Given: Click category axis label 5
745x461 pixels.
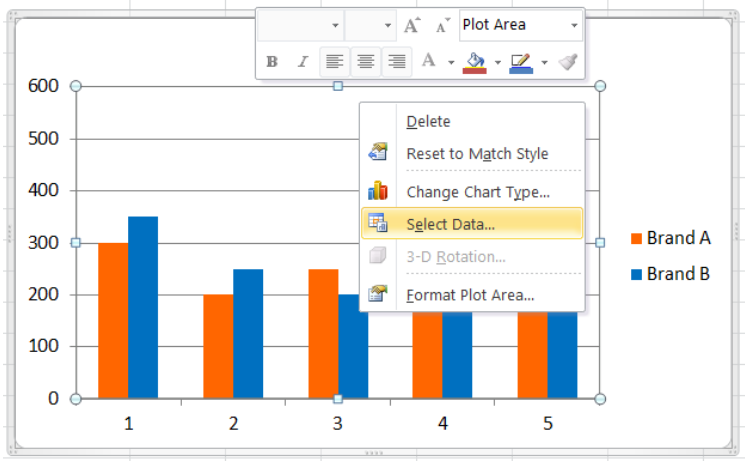Looking at the screenshot, I should [x=548, y=423].
